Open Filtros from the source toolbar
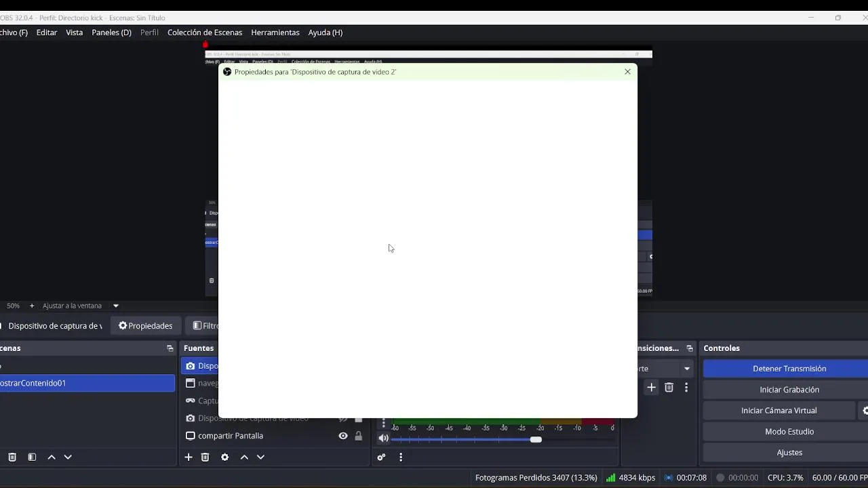Viewport: 868px width, 488px height. pyautogui.click(x=203, y=326)
